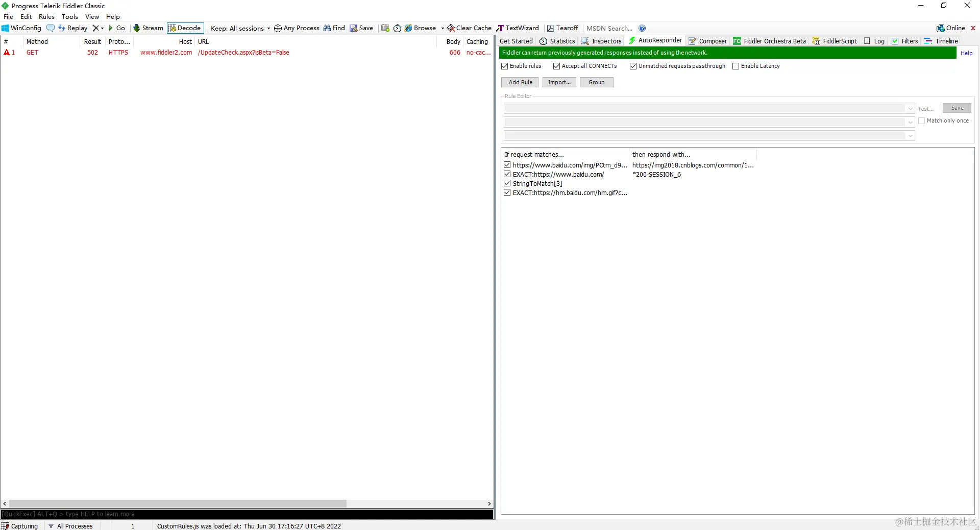This screenshot has height=530, width=980.
Task: Toggle the Decode toolbar button
Action: pyautogui.click(x=185, y=28)
